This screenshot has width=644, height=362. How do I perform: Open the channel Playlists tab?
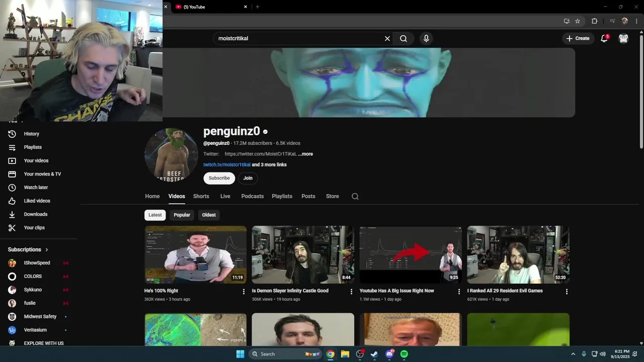tap(282, 197)
